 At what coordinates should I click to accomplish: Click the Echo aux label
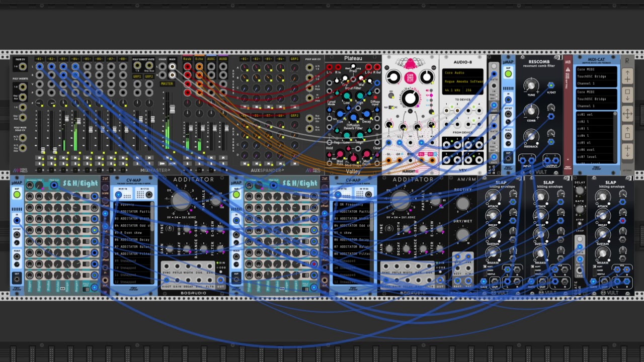tap(199, 59)
